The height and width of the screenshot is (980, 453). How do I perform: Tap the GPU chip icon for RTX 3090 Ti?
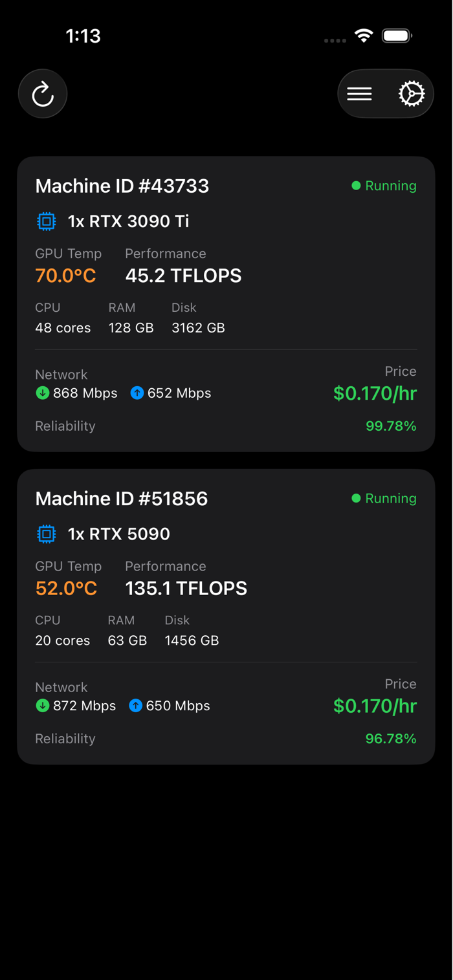[x=46, y=221]
